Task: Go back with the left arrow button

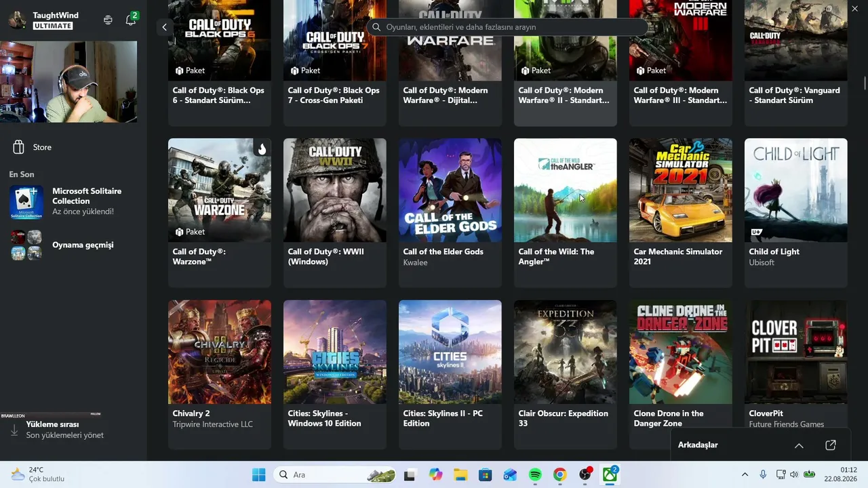Action: coord(164,27)
